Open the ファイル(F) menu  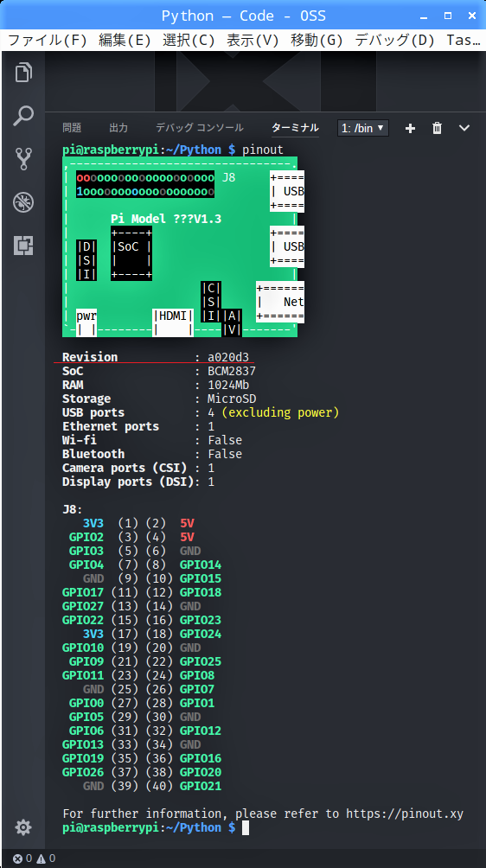point(48,40)
